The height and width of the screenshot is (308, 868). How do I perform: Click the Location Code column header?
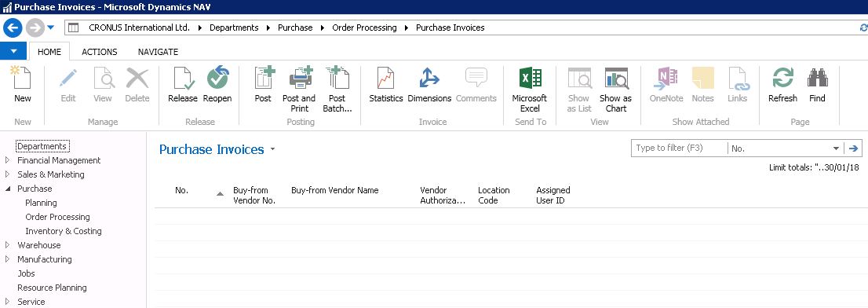pyautogui.click(x=494, y=195)
